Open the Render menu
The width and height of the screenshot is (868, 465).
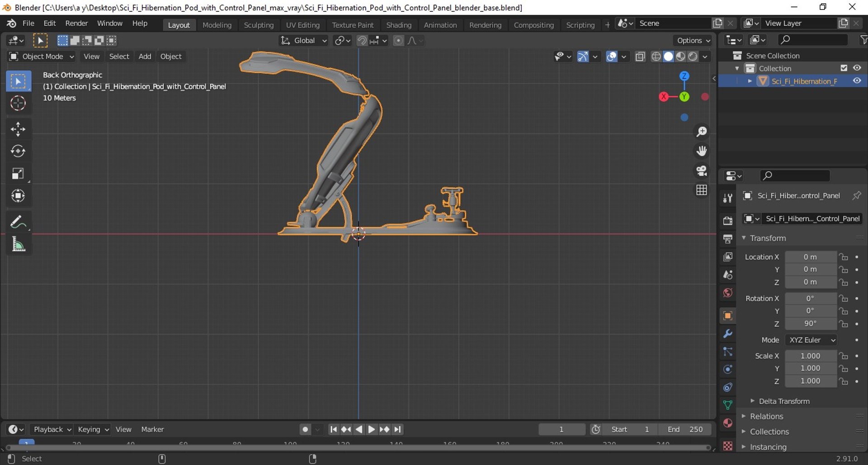[x=76, y=24]
